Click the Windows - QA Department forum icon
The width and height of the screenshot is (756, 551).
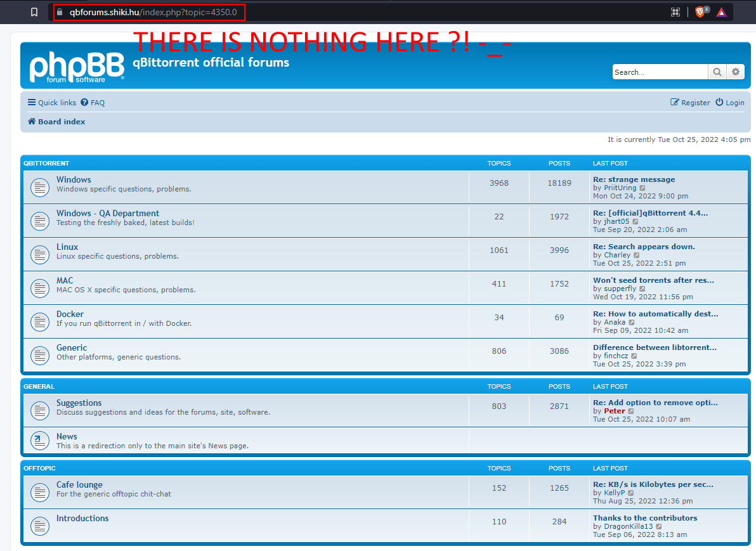[40, 221]
